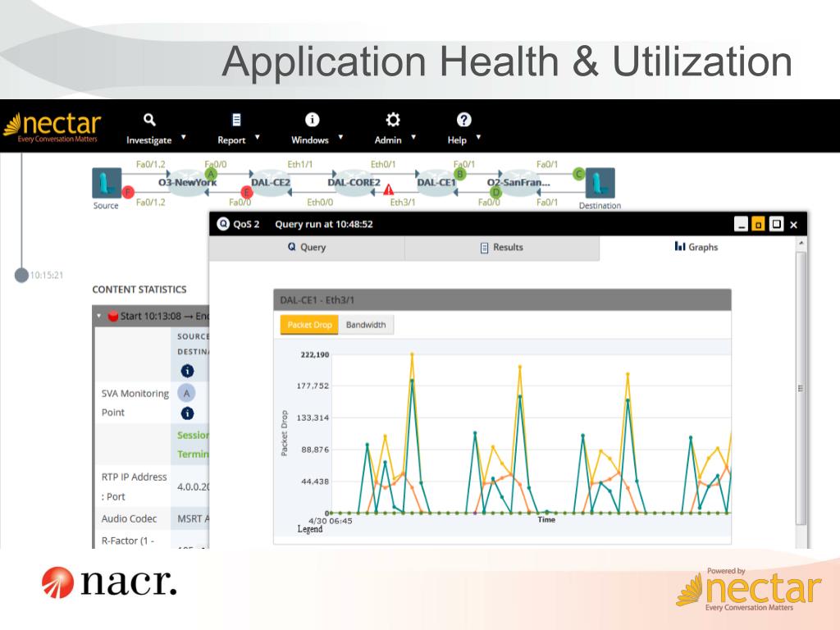Click the upper info icon in statistics table
This screenshot has width=840, height=630.
click(x=187, y=371)
